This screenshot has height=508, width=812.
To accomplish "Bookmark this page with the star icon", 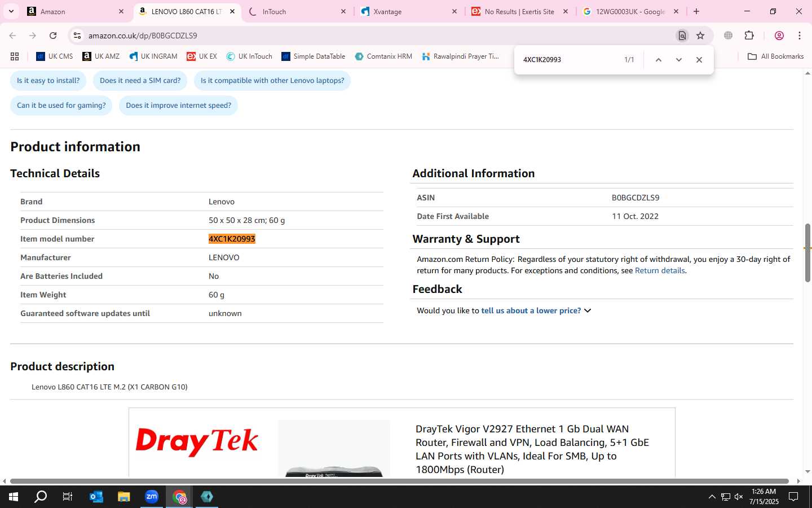I will pyautogui.click(x=700, y=36).
